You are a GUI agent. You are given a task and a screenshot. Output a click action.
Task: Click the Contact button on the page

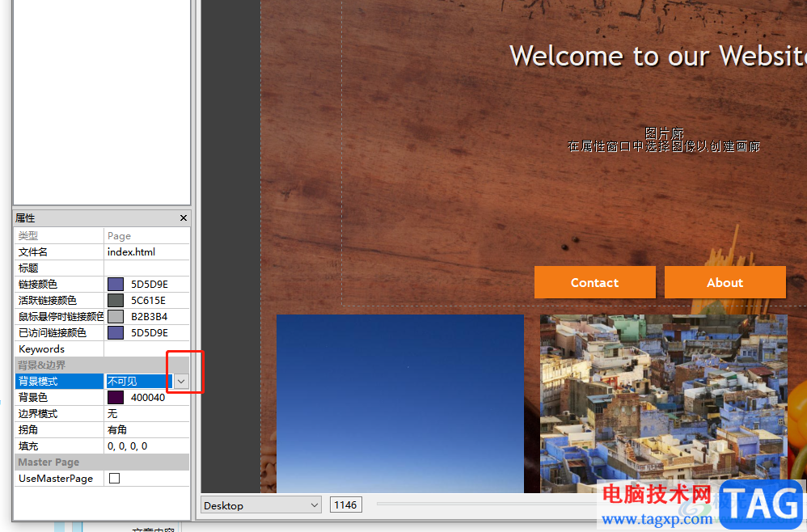[x=595, y=282]
